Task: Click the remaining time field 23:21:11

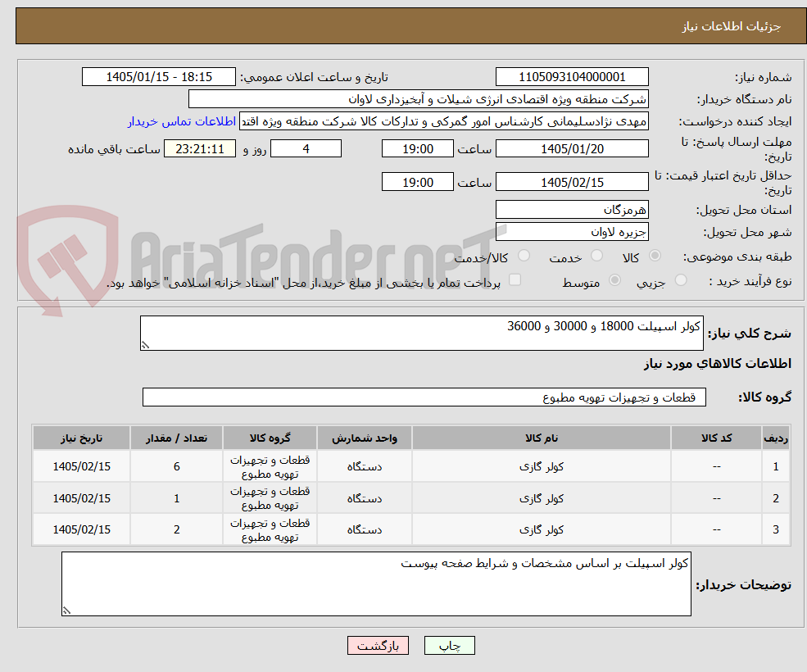Action: coord(200,149)
